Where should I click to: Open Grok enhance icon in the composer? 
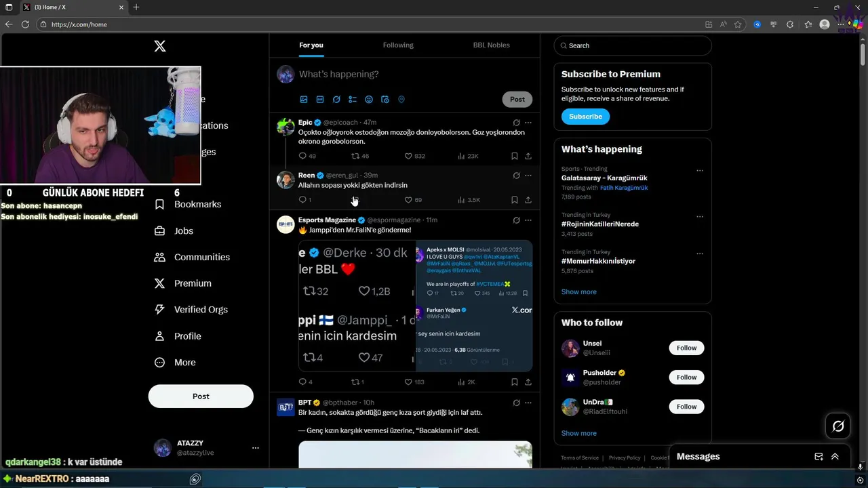(336, 100)
